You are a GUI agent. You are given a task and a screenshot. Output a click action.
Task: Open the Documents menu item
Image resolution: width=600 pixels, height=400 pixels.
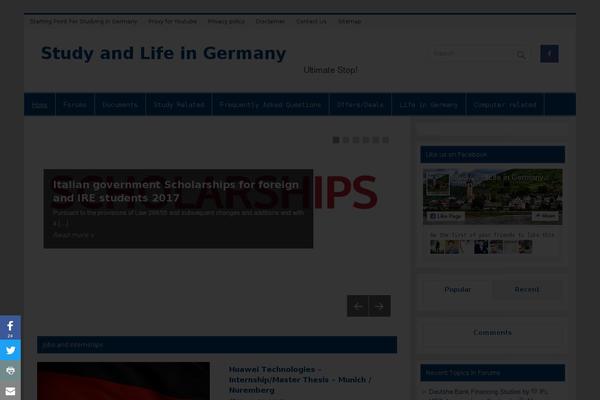click(120, 104)
